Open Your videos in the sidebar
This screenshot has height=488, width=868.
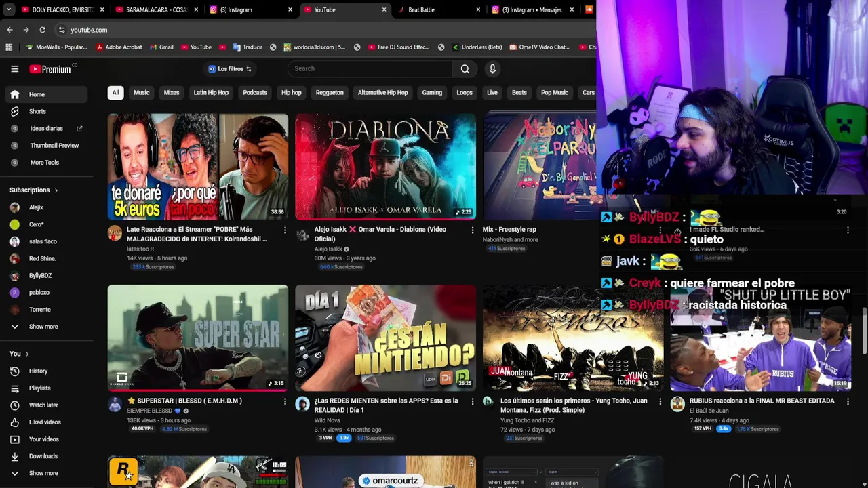pos(44,439)
